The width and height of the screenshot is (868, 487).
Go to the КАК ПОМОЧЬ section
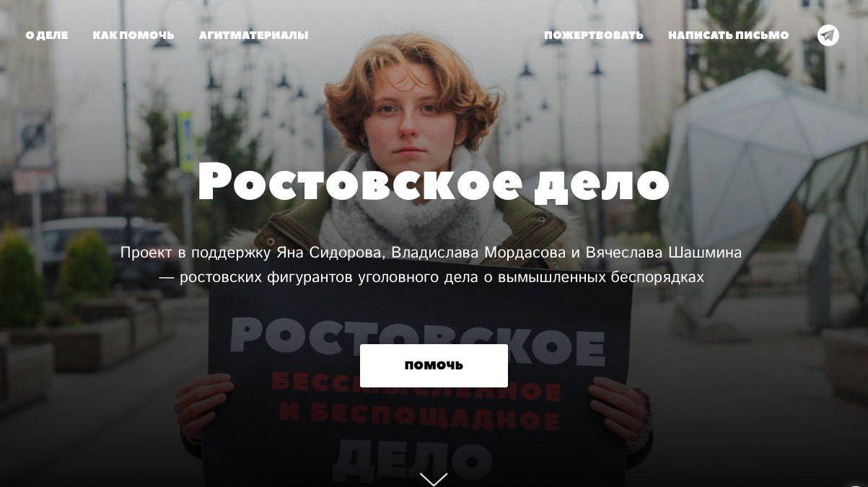coord(133,35)
